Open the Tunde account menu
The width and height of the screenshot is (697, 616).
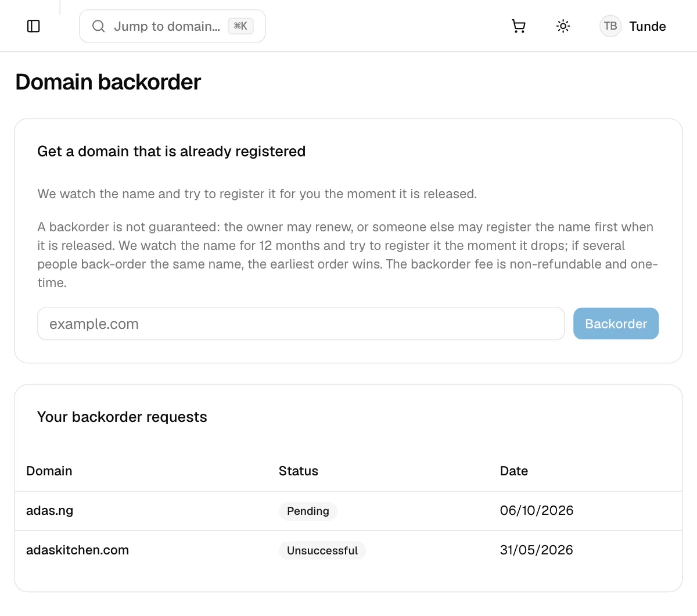pyautogui.click(x=634, y=26)
